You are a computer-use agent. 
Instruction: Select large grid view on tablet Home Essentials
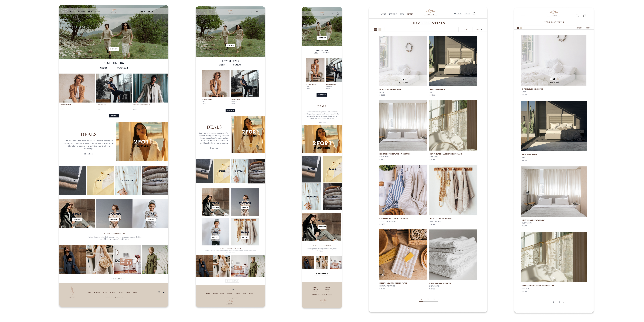click(518, 28)
